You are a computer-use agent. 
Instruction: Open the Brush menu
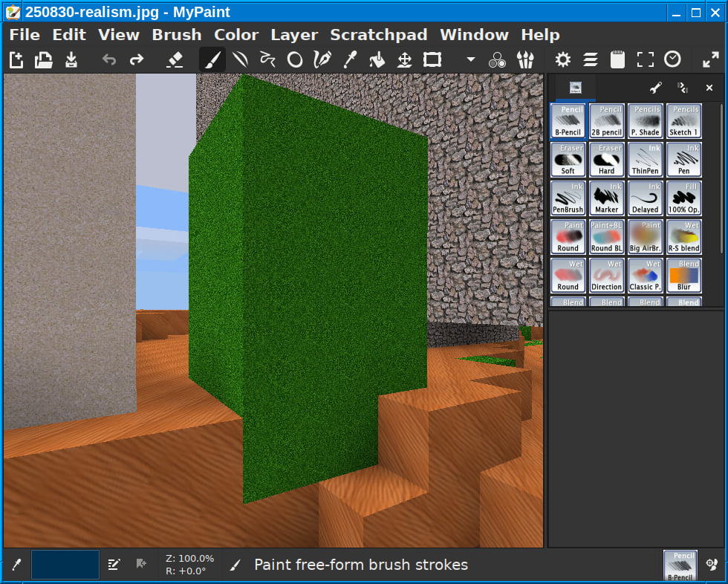pos(176,35)
